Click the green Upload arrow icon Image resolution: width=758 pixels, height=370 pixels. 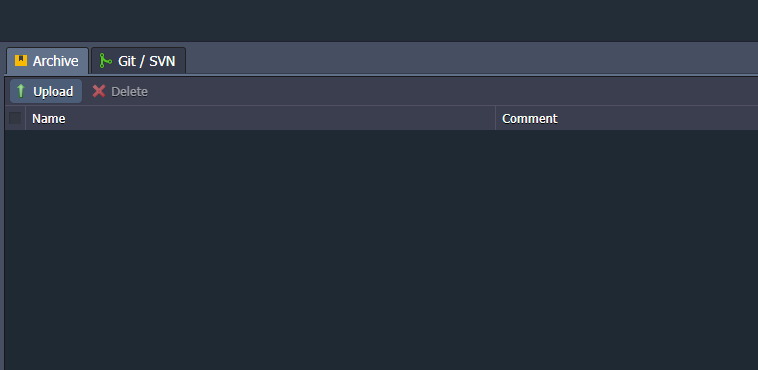20,91
